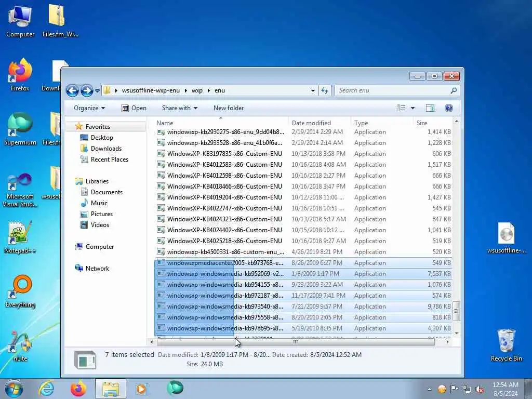Show hidden tray icons arrow

[x=430, y=389]
